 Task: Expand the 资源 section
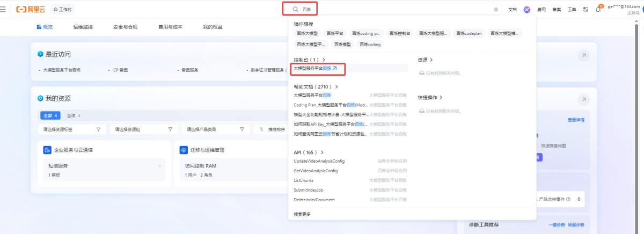click(425, 60)
